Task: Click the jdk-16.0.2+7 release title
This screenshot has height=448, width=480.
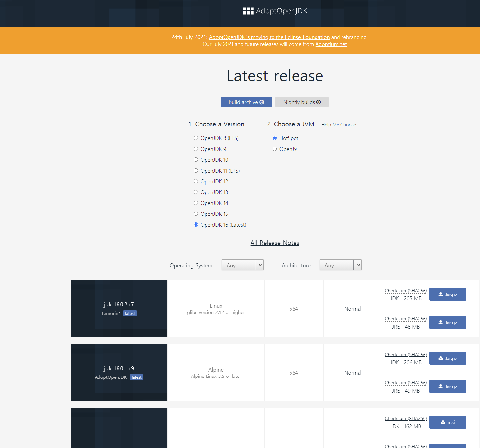Action: coord(119,304)
